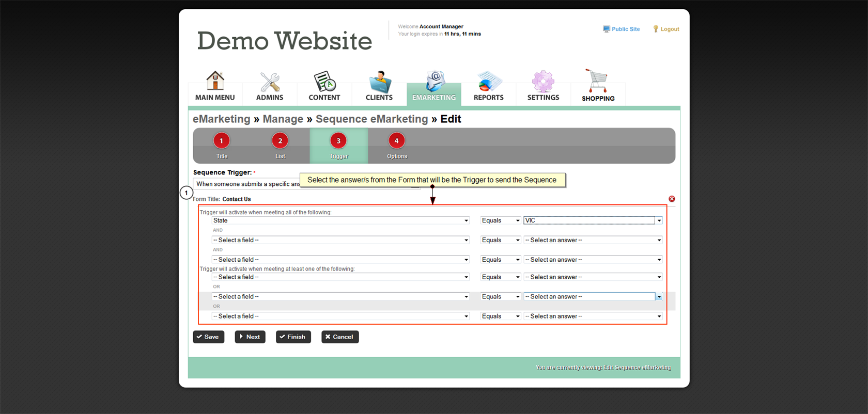This screenshot has width=868, height=414.
Task: Go to the Clients folder icon
Action: (x=379, y=82)
